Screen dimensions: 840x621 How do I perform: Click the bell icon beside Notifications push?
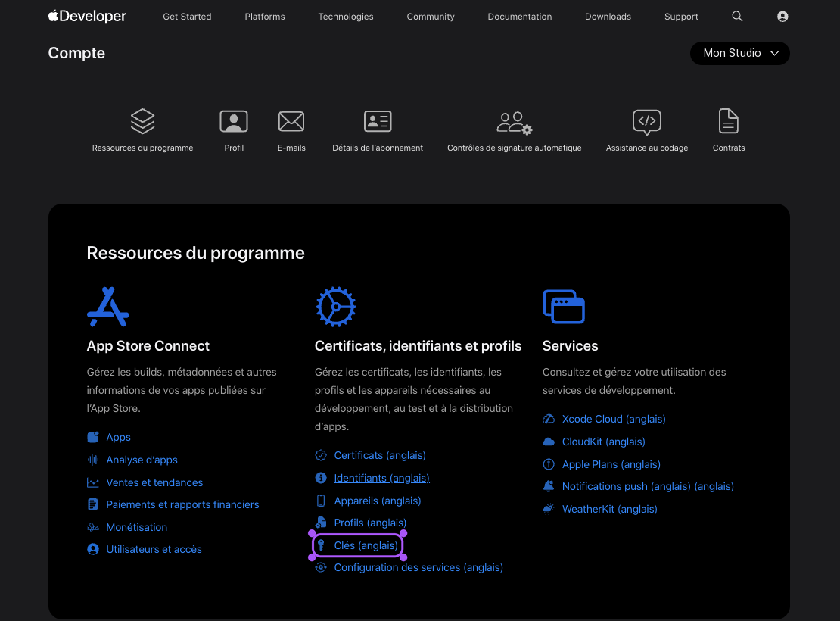pos(549,486)
